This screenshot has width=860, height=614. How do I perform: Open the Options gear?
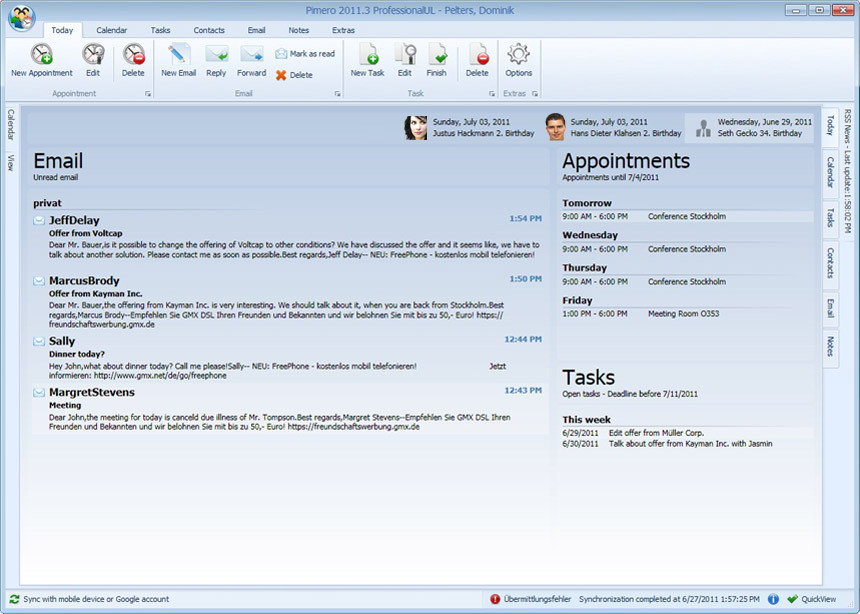pos(518,54)
